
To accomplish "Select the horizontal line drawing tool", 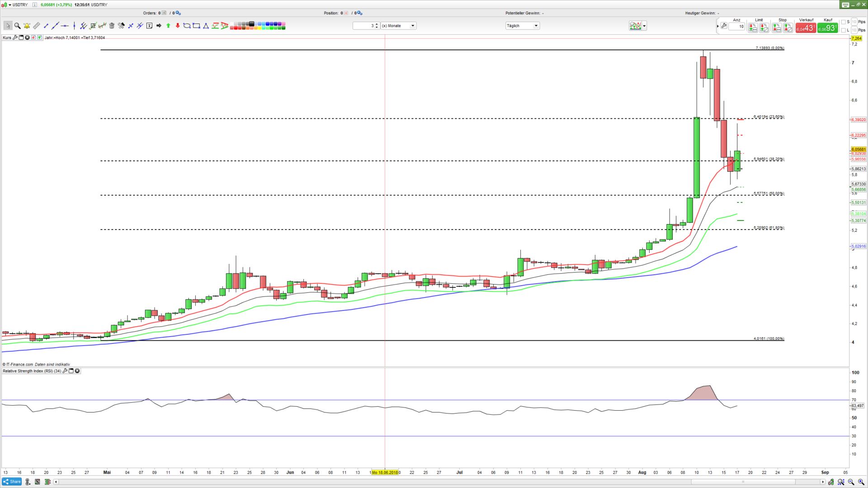I will [65, 26].
